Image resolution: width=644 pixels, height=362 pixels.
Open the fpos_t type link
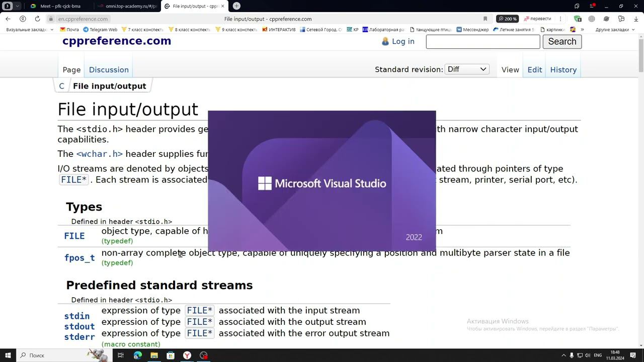click(79, 258)
